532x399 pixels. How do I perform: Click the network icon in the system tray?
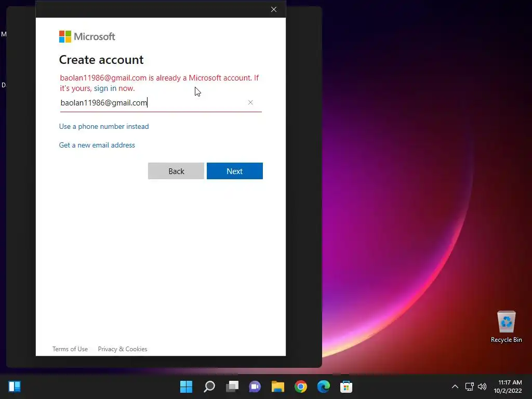pyautogui.click(x=470, y=387)
